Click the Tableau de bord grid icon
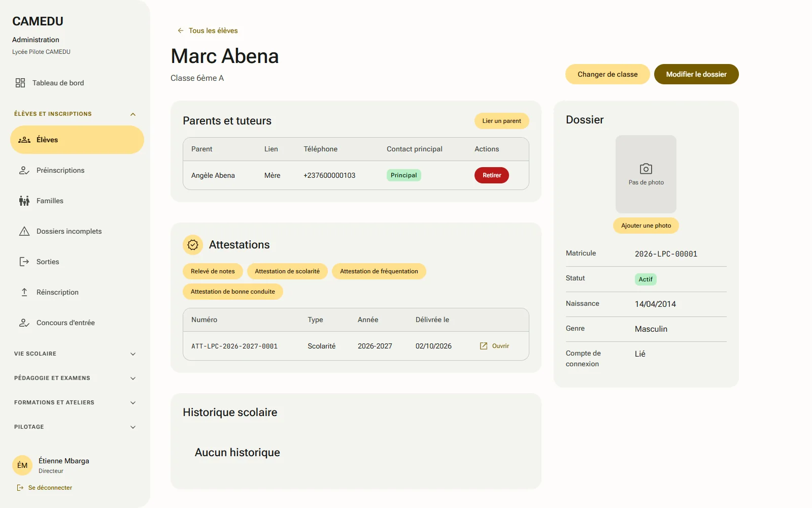812x508 pixels. (20, 83)
